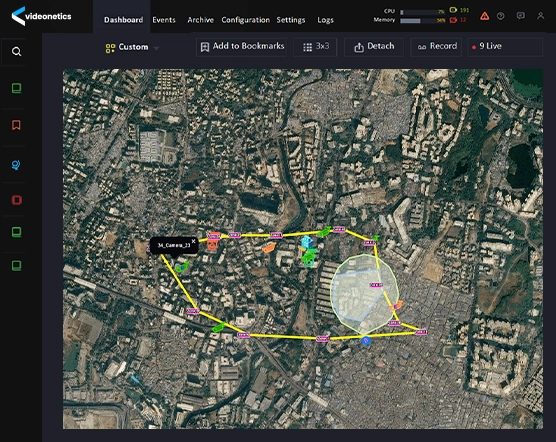Screen dimensions: 556x442
Task: Click the Videonetics logo
Action: point(41,16)
